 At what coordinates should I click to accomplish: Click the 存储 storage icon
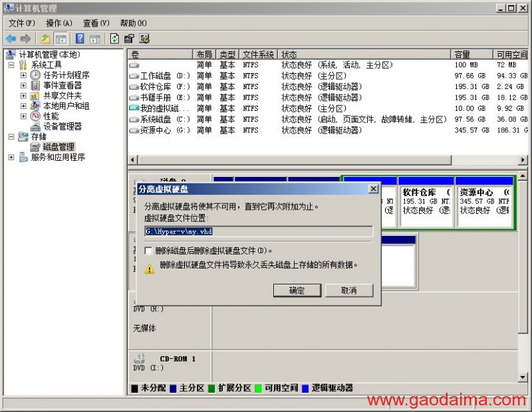click(x=23, y=136)
